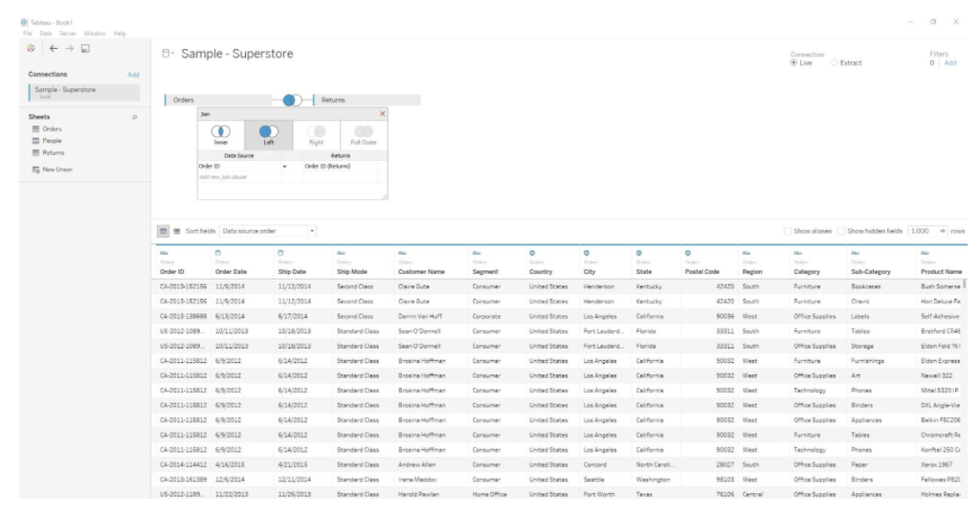Choose the Left join type
The height and width of the screenshot is (518, 980).
click(x=269, y=134)
